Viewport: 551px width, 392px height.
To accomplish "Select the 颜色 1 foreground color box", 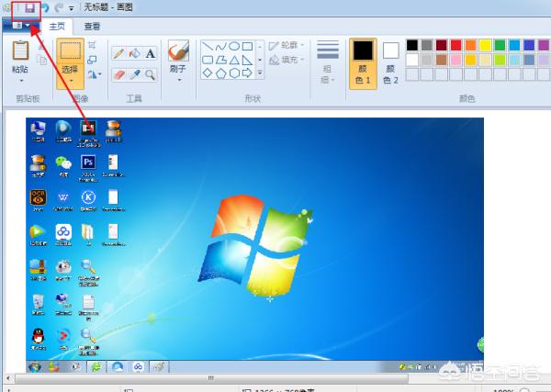I will coord(363,63).
